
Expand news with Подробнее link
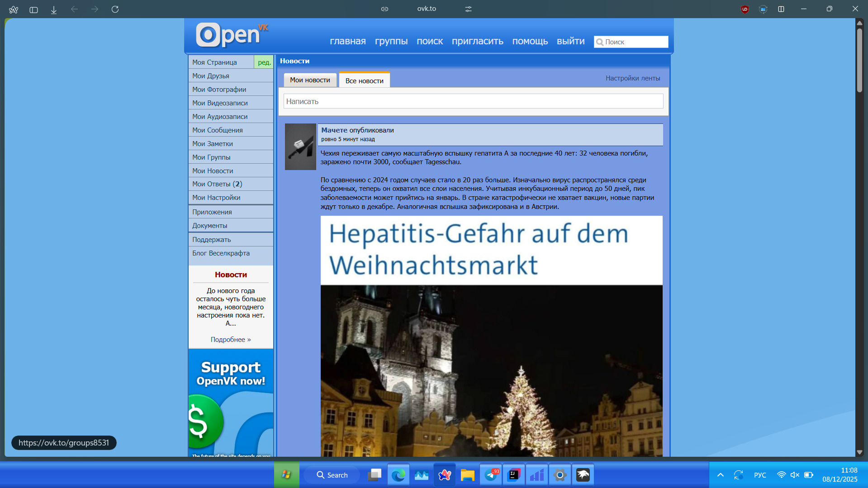230,340
